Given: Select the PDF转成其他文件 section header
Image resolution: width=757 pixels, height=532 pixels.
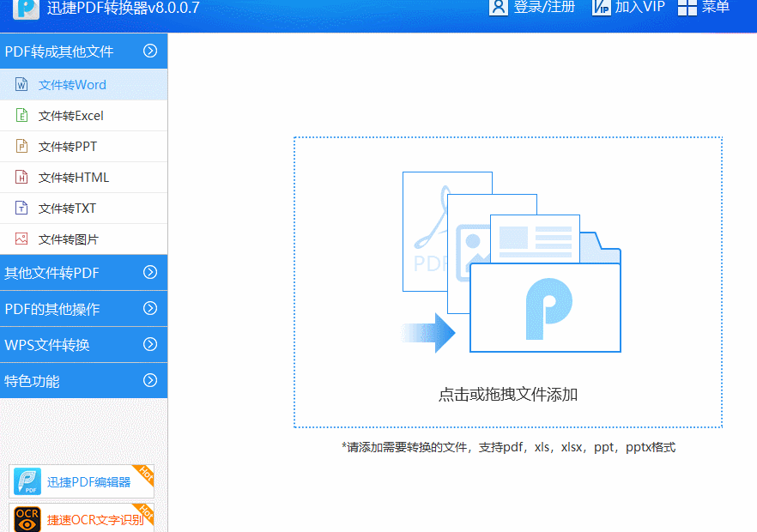Looking at the screenshot, I should pos(83,51).
